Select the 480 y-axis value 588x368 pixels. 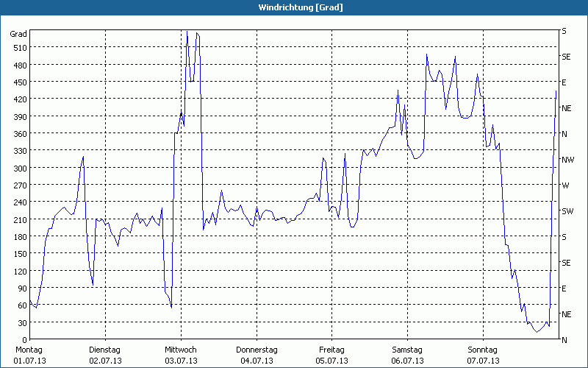21,66
